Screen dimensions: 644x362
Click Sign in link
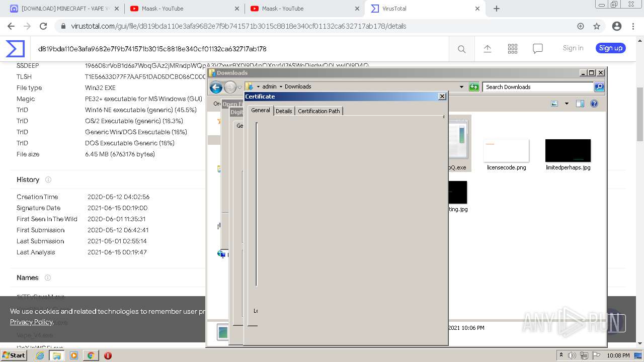click(x=573, y=48)
